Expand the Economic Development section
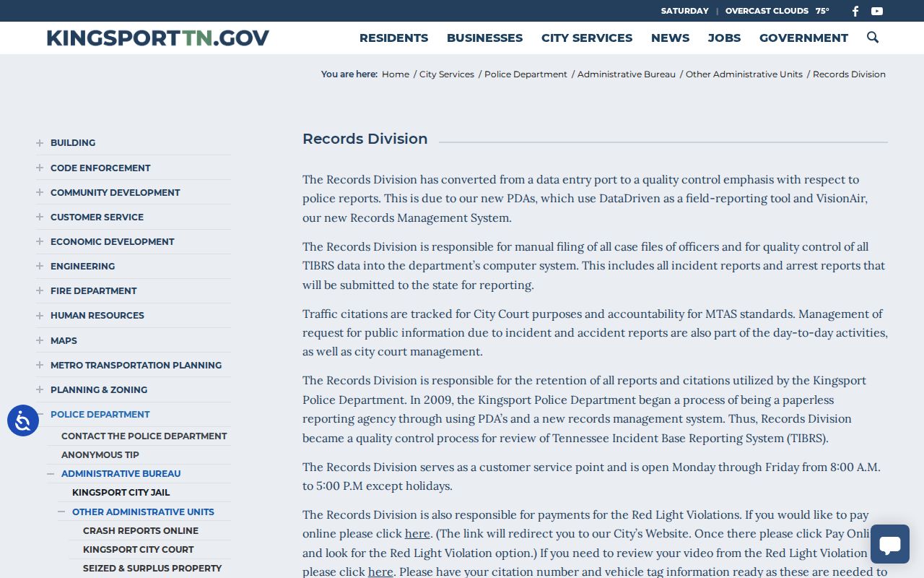Screen dimensions: 924x578 coord(40,241)
